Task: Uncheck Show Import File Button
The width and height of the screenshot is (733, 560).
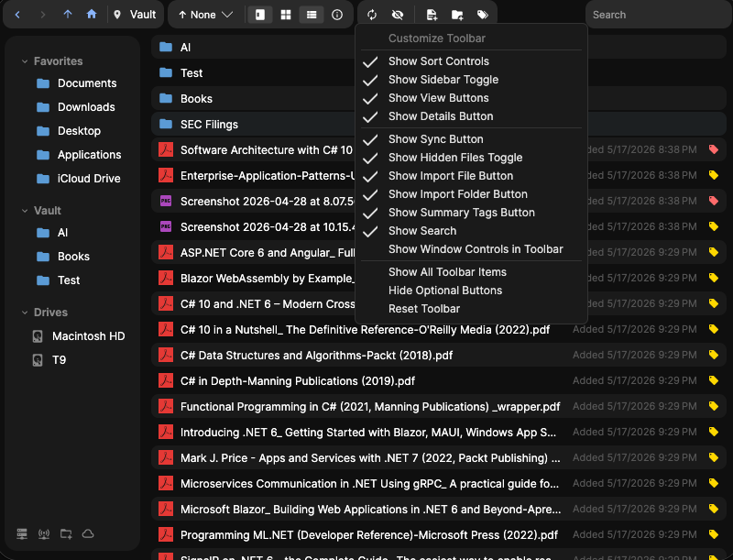Action: tap(471, 176)
